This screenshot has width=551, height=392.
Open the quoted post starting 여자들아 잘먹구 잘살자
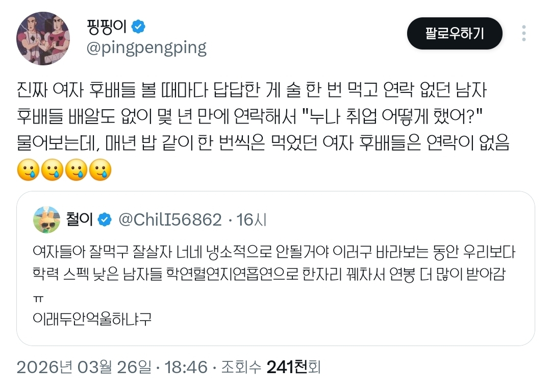coord(275,268)
